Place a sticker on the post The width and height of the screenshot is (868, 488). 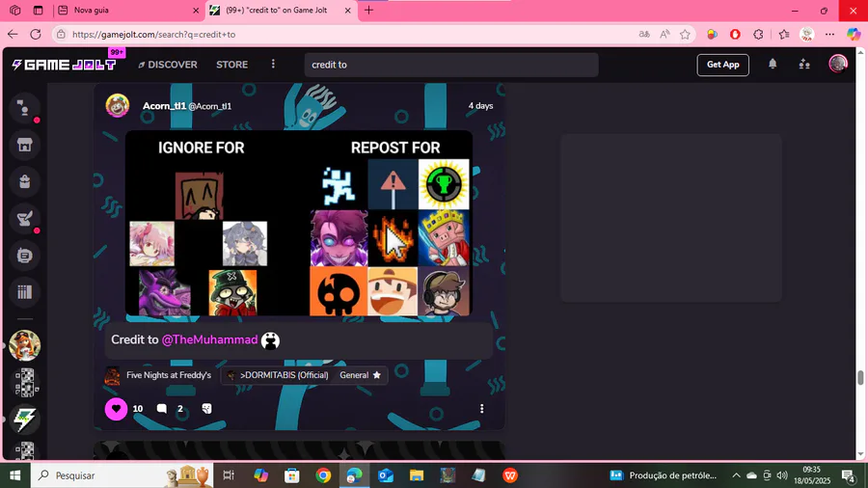(206, 408)
